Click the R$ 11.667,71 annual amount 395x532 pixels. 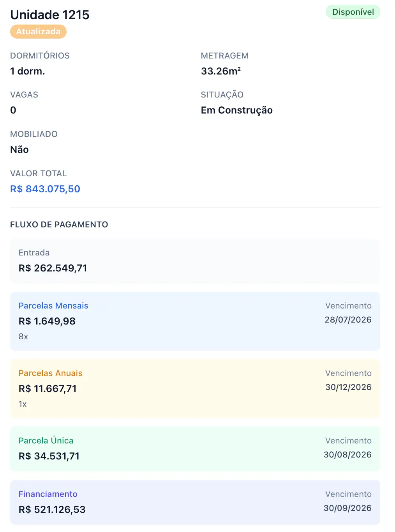point(48,388)
